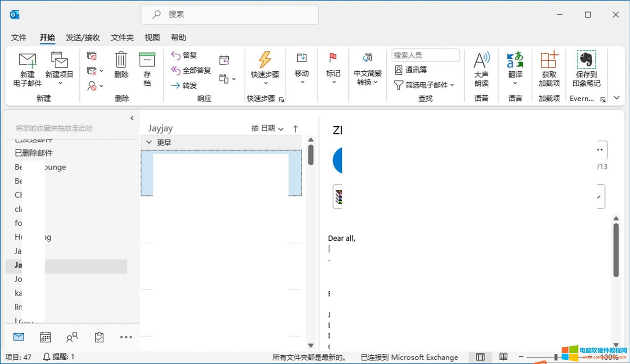This screenshot has width=630, height=364.
Task: Click the items count (项目: 47) status text
Action: click(17, 357)
